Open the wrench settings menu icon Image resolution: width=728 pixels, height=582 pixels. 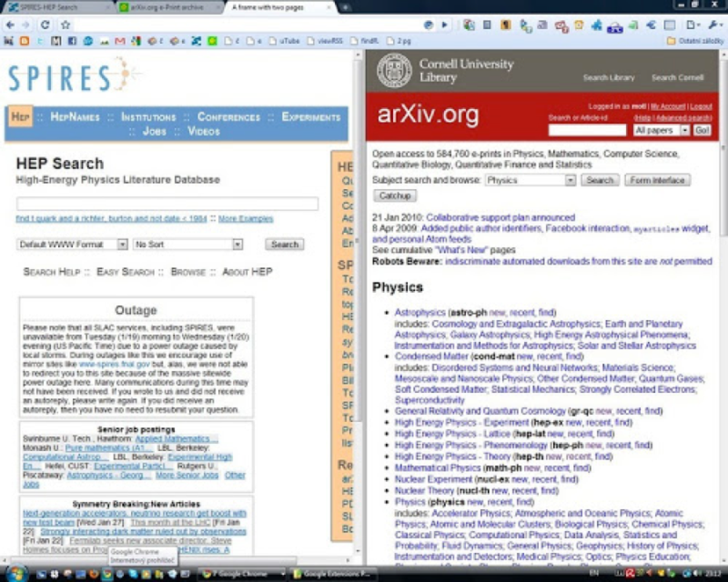pyautogui.click(x=714, y=25)
